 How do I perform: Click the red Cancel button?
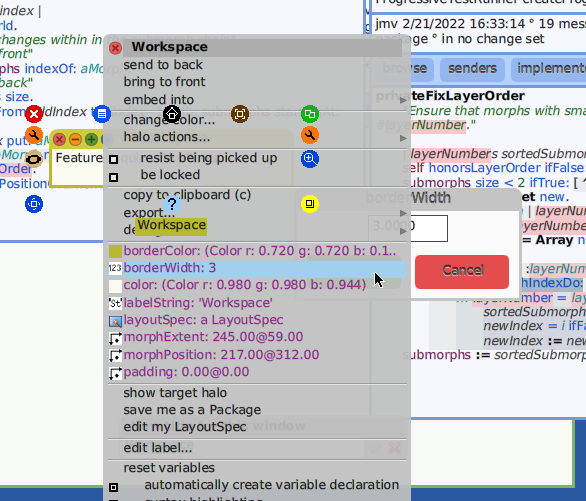coord(462,272)
